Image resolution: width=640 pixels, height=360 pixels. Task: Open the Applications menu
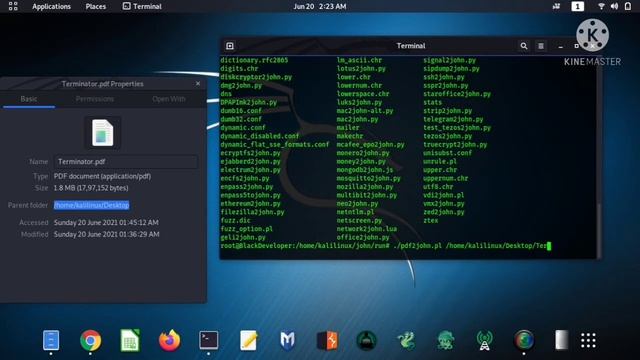[x=51, y=7]
